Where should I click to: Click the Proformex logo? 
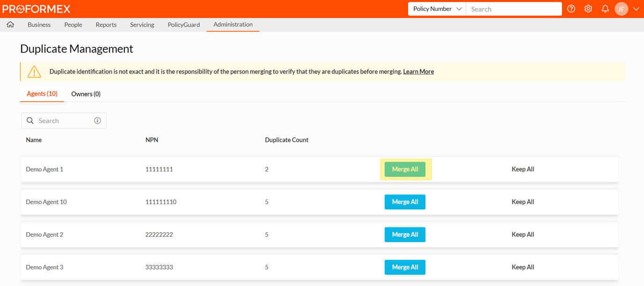(x=37, y=9)
